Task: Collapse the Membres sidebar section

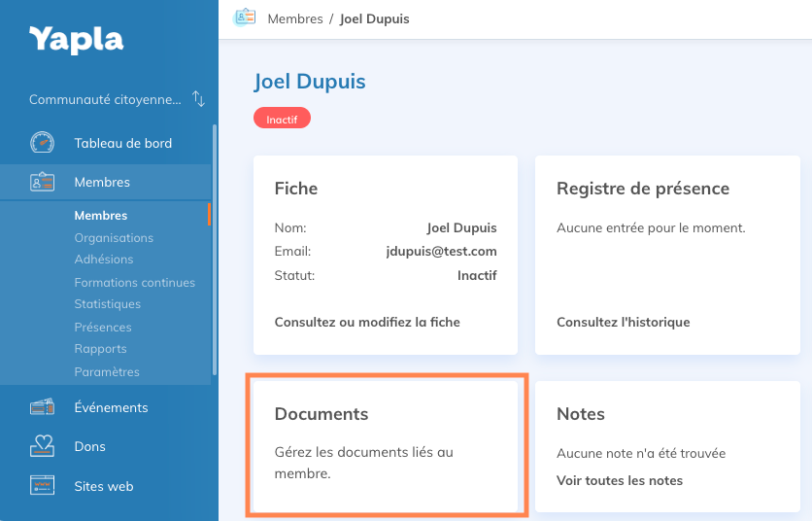Action: pos(102,182)
